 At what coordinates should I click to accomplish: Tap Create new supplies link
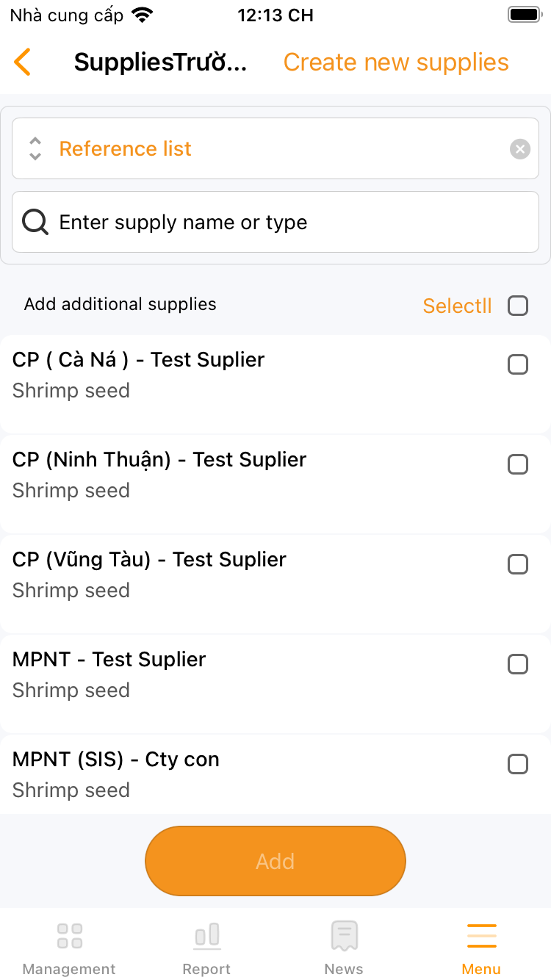tap(396, 62)
